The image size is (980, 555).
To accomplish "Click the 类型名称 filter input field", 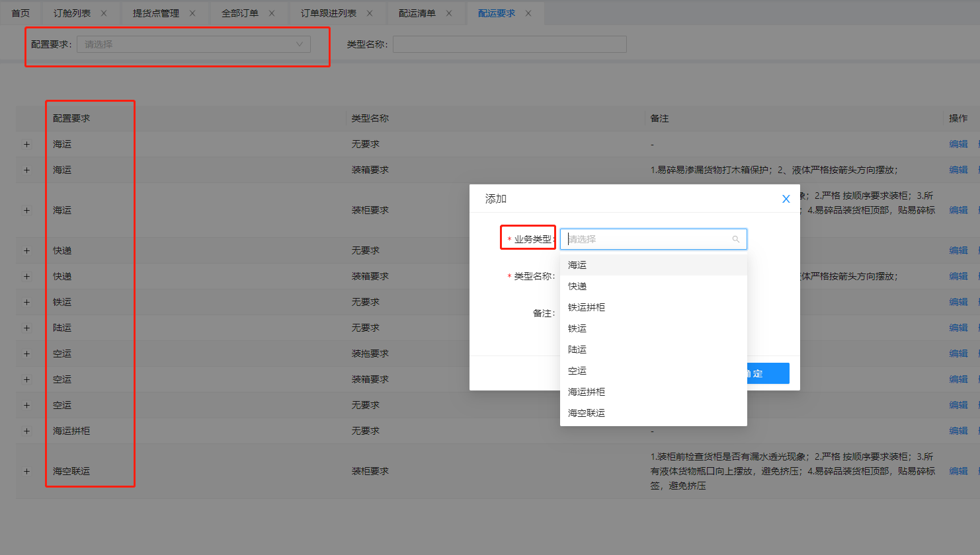I will 509,44.
